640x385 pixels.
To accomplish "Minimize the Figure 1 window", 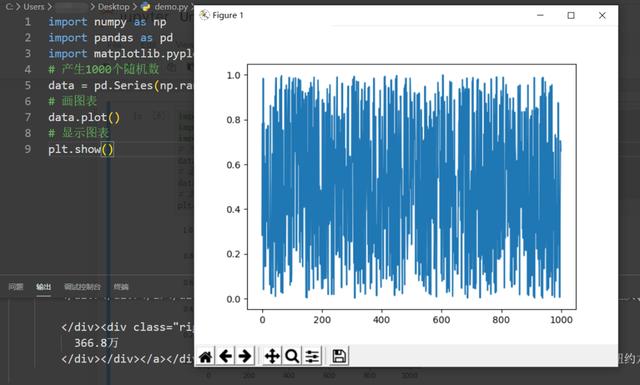I will tap(540, 15).
